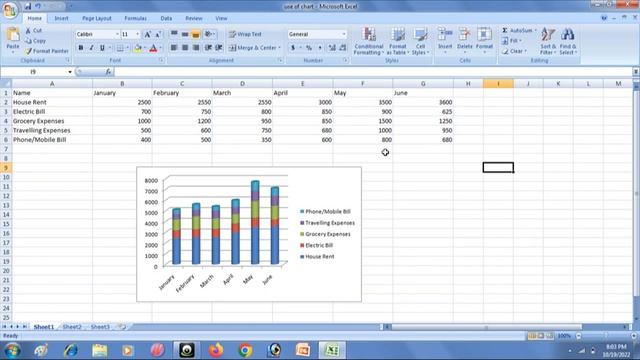Open Internet Explorer from taskbar
The width and height of the screenshot is (640, 360).
tap(70, 350)
